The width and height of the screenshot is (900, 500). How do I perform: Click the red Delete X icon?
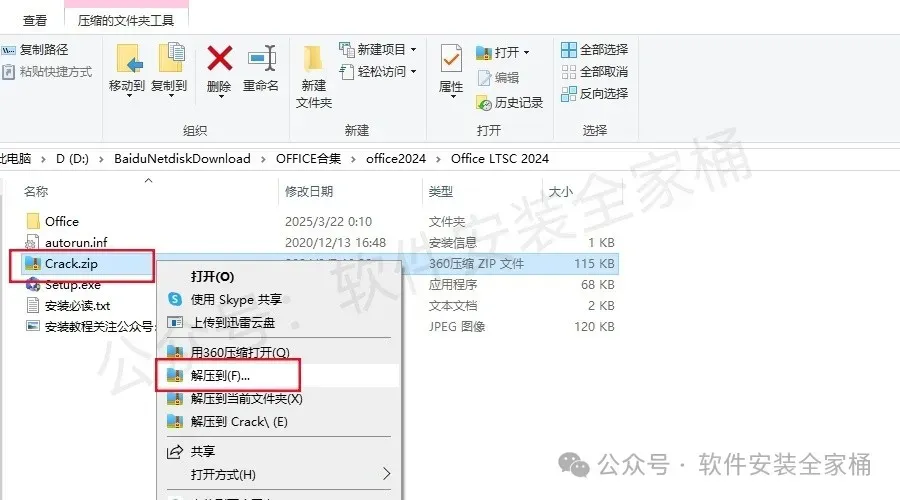click(219, 59)
